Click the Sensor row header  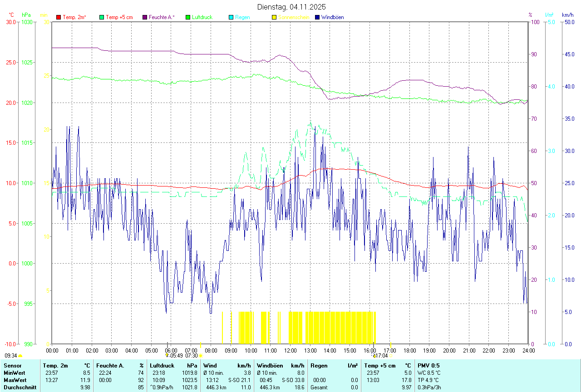pyautogui.click(x=12, y=366)
